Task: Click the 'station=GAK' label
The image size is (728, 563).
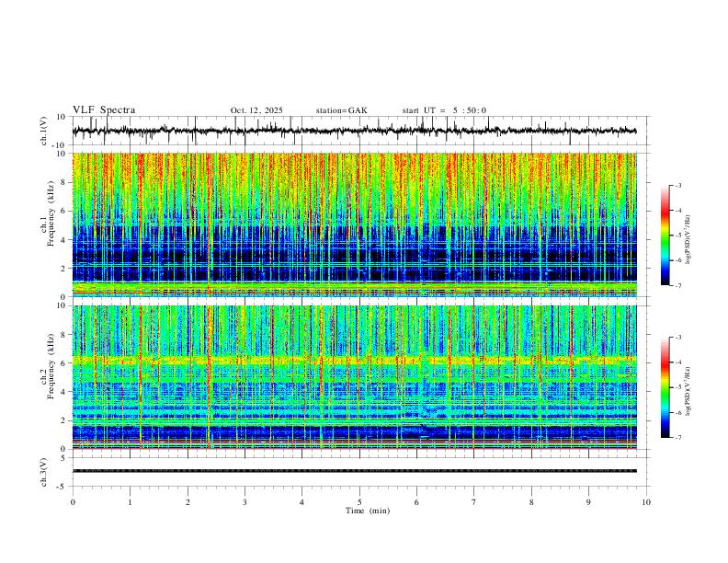Action: [341, 110]
